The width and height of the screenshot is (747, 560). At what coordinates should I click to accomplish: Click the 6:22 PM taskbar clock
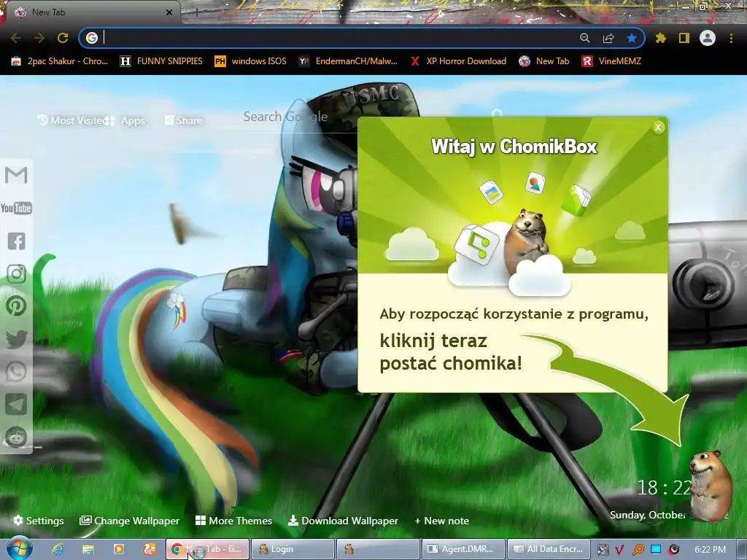[x=710, y=550]
